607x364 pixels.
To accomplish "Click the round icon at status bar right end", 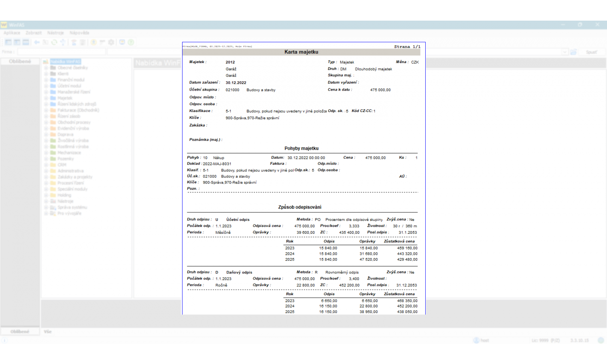I will pos(601,341).
